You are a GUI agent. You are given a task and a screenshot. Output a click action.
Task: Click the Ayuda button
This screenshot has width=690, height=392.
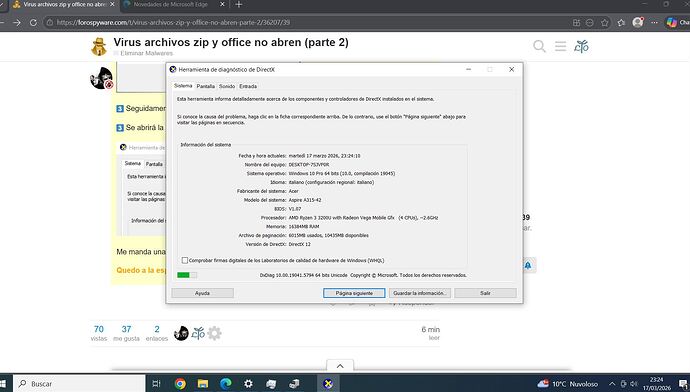pos(202,293)
